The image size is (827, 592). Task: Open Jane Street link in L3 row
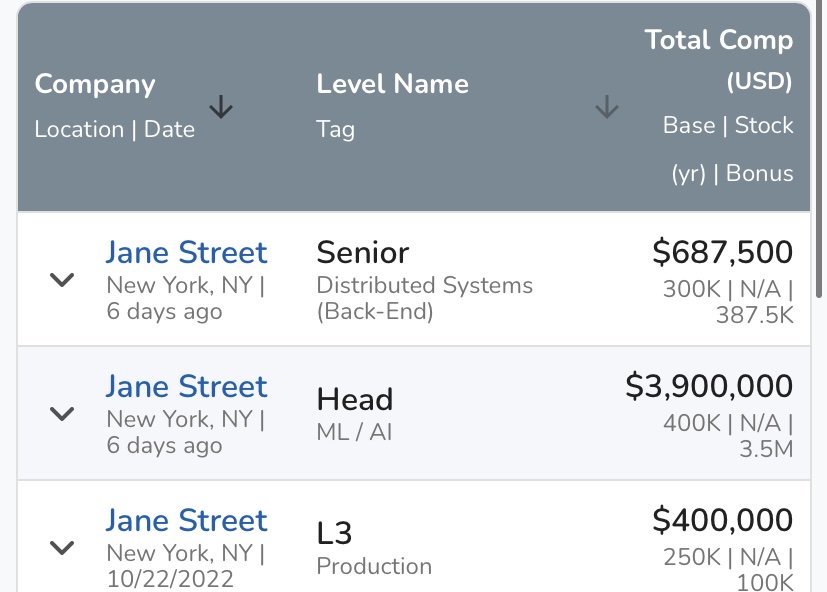[187, 520]
